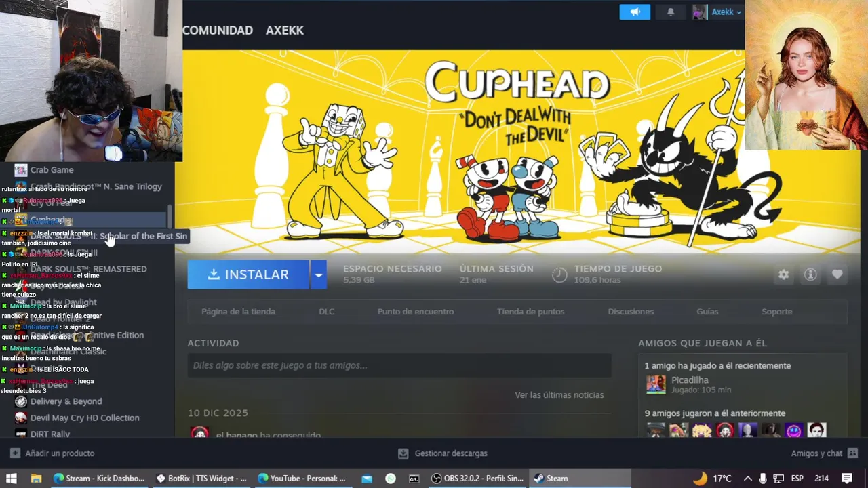Screen dimensions: 868x488
Task: Click the activity message input field
Action: [x=399, y=365]
